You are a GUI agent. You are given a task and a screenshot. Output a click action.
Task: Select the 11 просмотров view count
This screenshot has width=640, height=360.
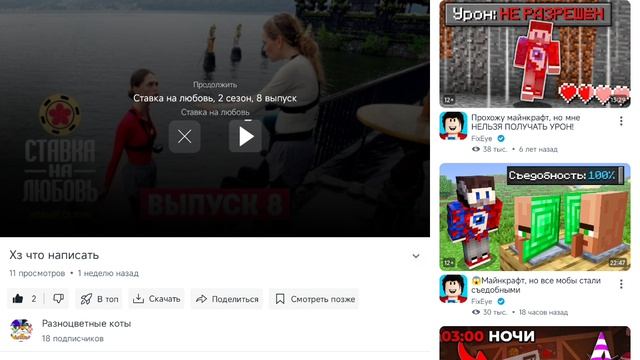[x=37, y=273]
